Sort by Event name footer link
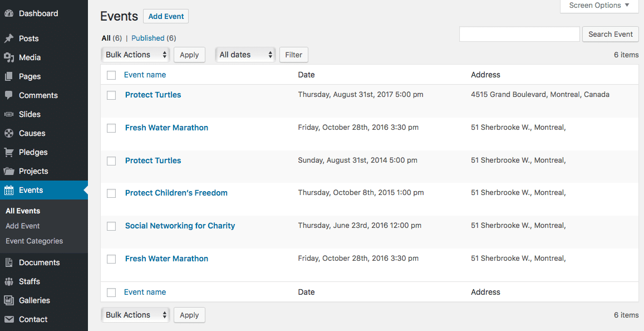Viewport: 644px width, 331px height. tap(145, 293)
